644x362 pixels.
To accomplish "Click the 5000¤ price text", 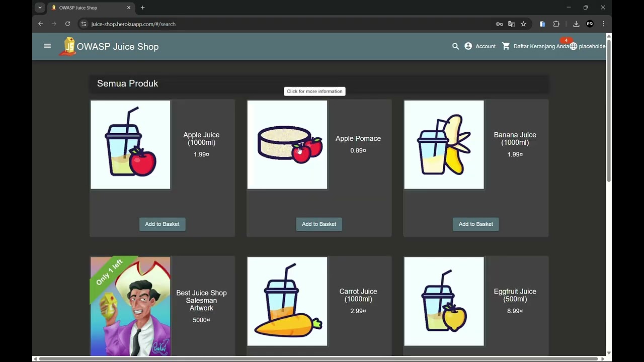I will (x=201, y=320).
